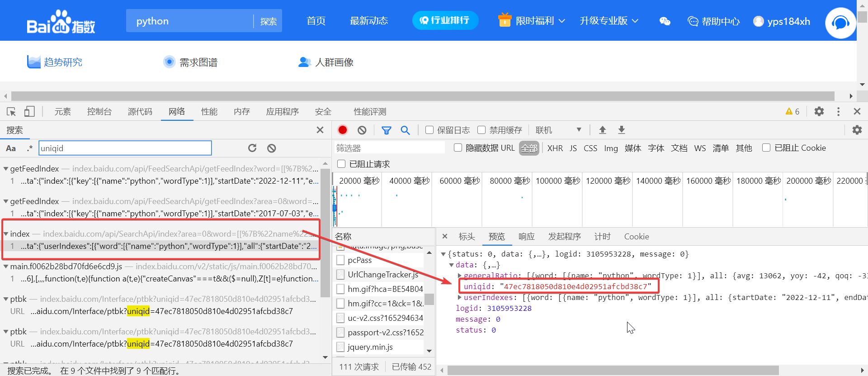Click the 人群画像 icon
868x376 pixels.
click(305, 62)
